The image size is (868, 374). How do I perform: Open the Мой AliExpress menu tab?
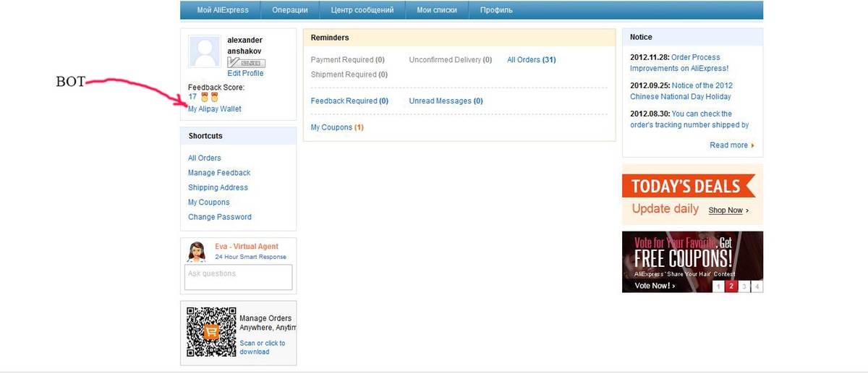(223, 10)
